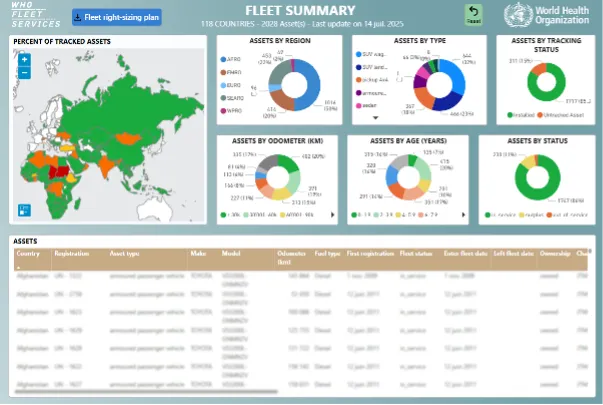Sort table by Ownership column header

pyautogui.click(x=555, y=259)
